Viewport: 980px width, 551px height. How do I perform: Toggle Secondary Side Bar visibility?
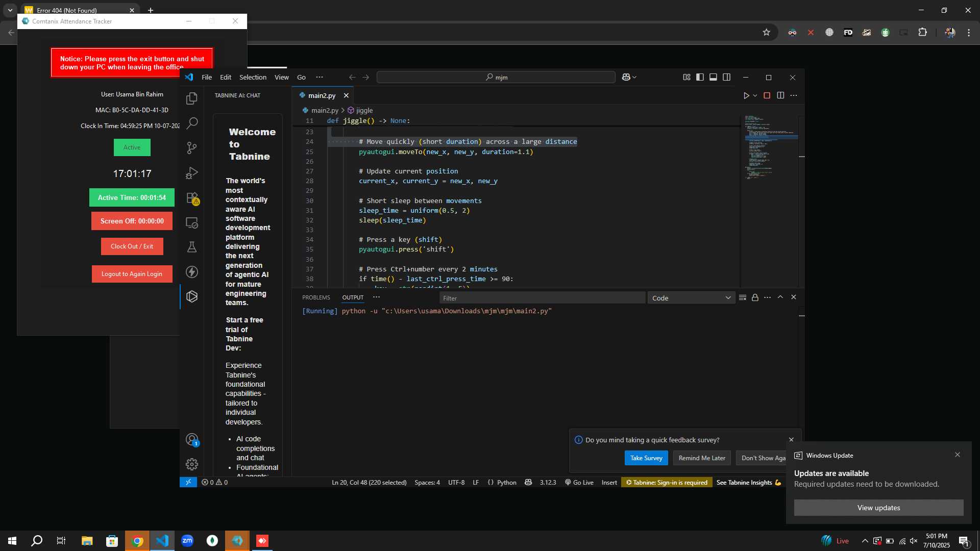727,77
